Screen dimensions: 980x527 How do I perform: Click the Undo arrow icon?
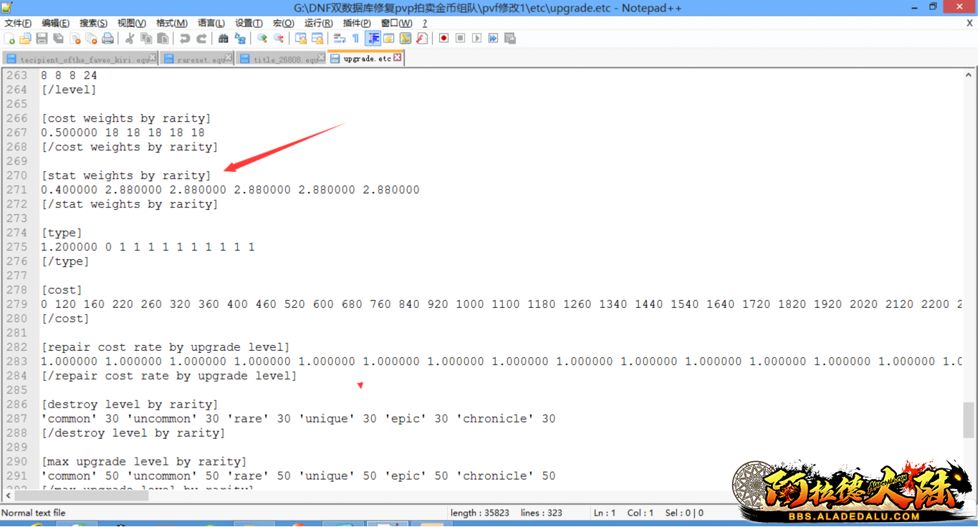point(185,39)
